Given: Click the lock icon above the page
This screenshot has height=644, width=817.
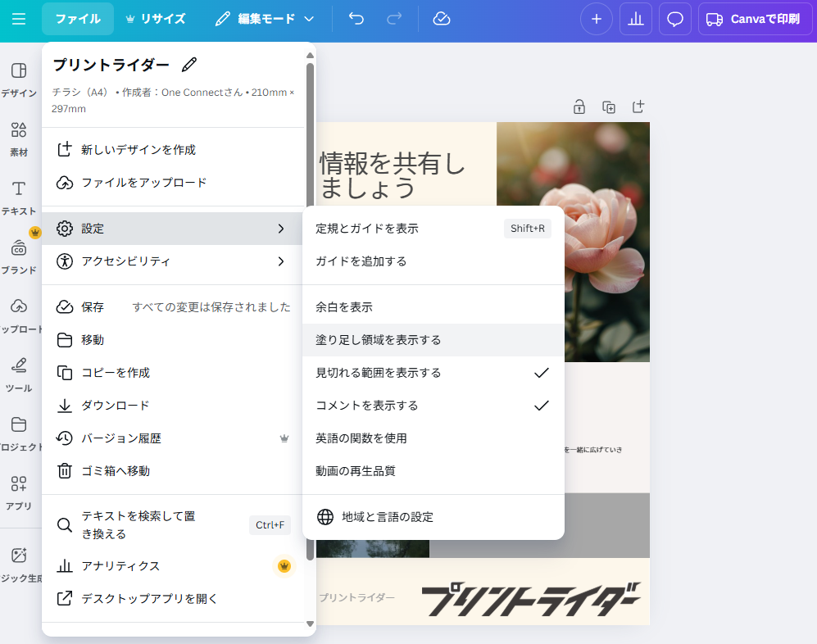Looking at the screenshot, I should [579, 107].
